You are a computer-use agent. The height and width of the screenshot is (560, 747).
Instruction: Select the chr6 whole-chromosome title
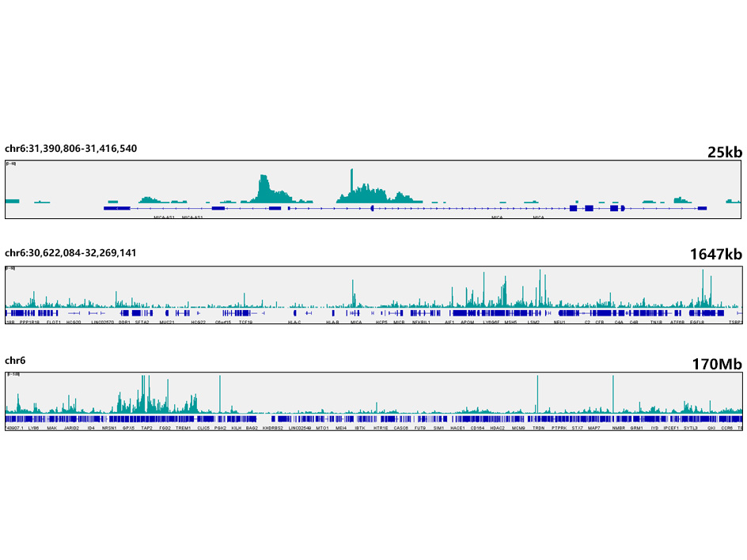point(15,361)
